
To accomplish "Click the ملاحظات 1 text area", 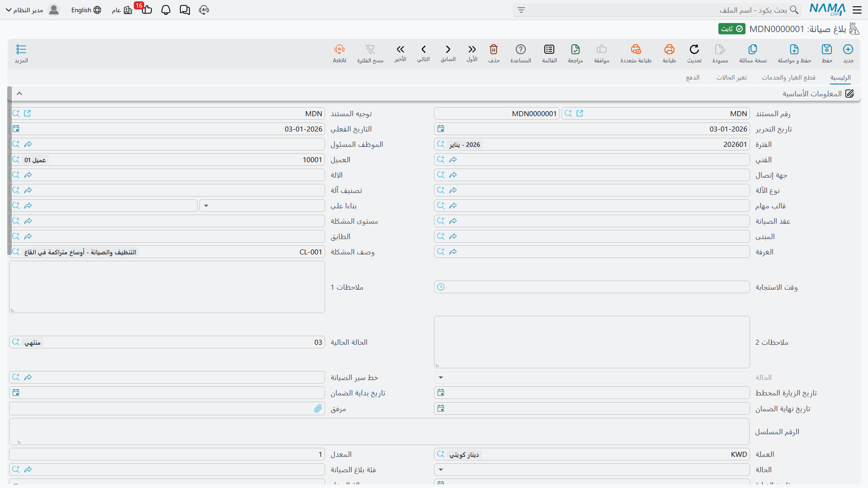I will (x=167, y=287).
